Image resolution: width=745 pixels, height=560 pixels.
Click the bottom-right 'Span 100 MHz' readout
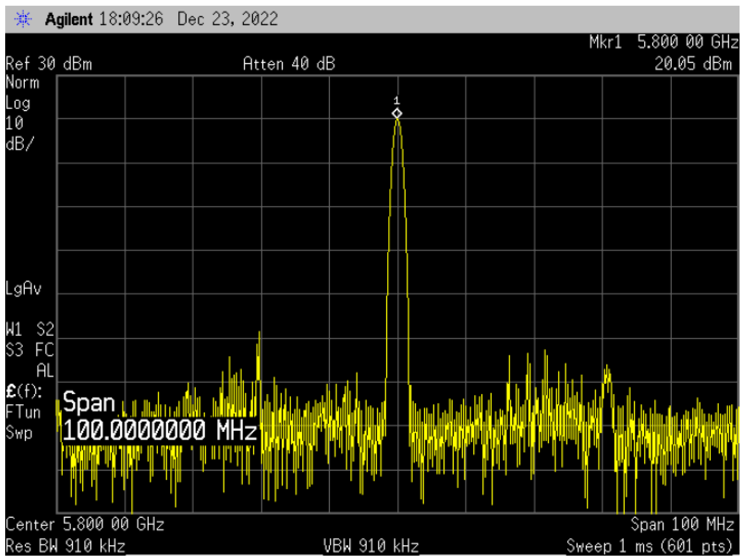[x=682, y=524]
